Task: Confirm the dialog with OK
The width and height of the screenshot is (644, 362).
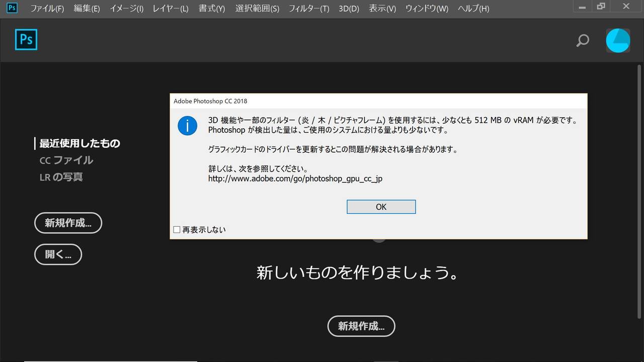Action: (x=381, y=207)
